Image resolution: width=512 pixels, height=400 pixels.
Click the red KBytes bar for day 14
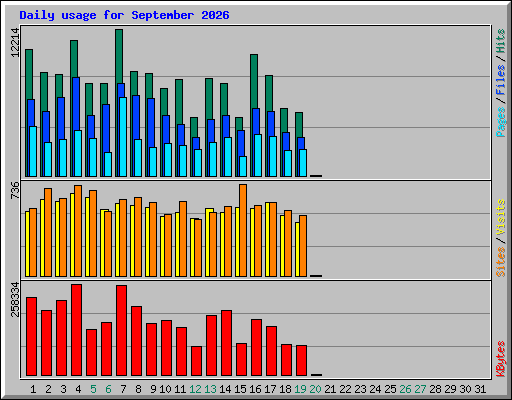pyautogui.click(x=226, y=343)
